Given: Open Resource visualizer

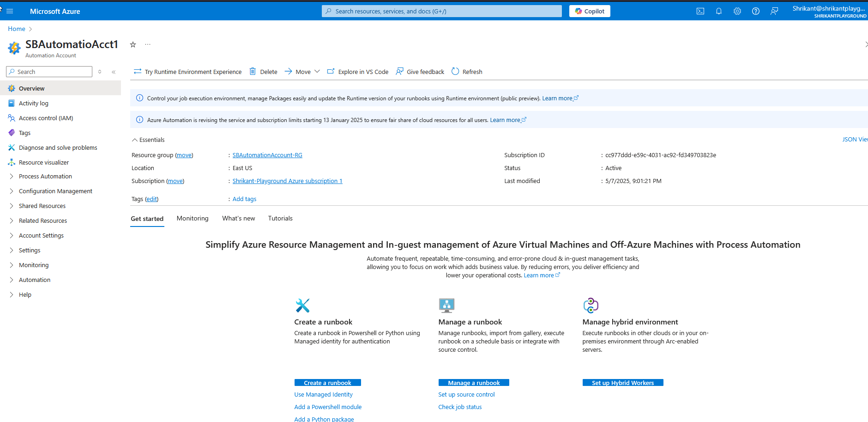Looking at the screenshot, I should 43,162.
